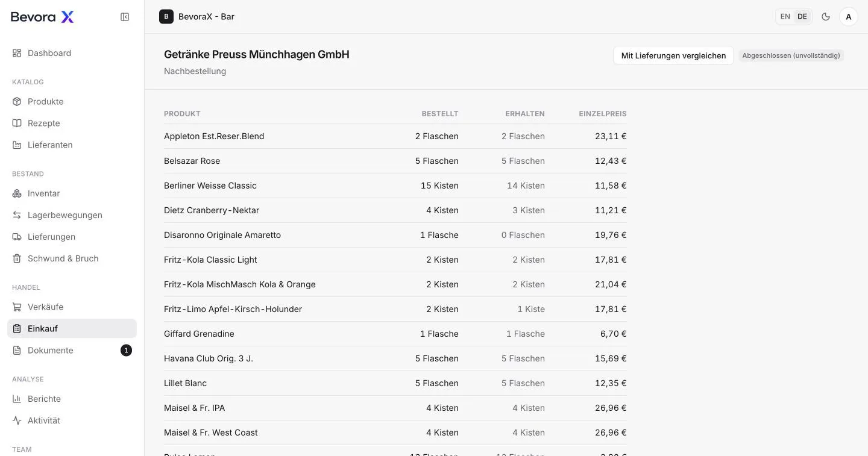Switch language to DE
Image resolution: width=868 pixels, height=456 pixels.
pyautogui.click(x=802, y=17)
